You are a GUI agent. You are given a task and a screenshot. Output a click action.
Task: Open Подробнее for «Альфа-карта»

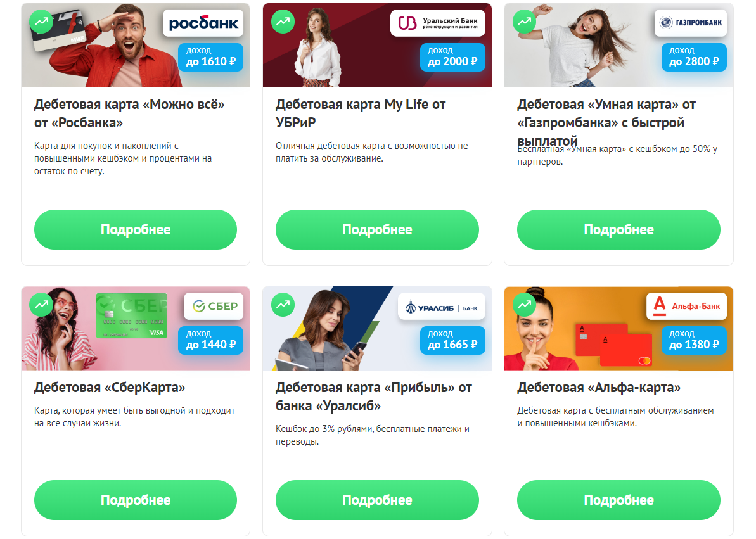click(618, 500)
